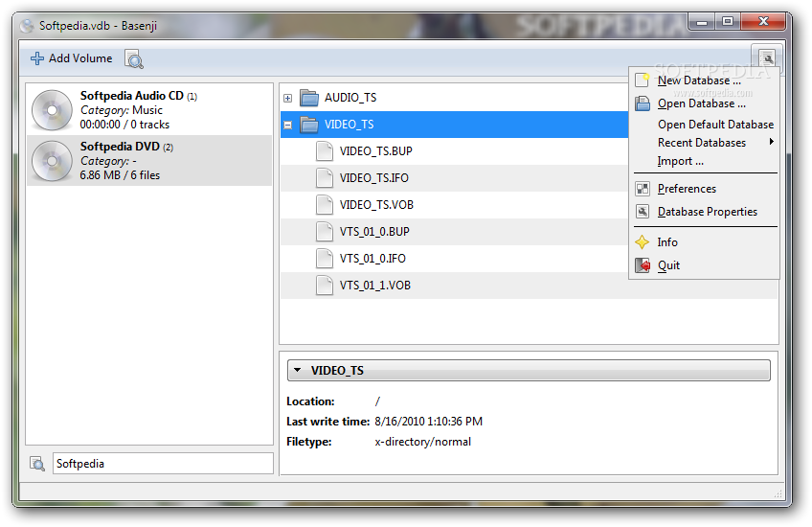Click the New Database page icon
Viewport: 812px width, 527px height.
pyautogui.click(x=643, y=80)
